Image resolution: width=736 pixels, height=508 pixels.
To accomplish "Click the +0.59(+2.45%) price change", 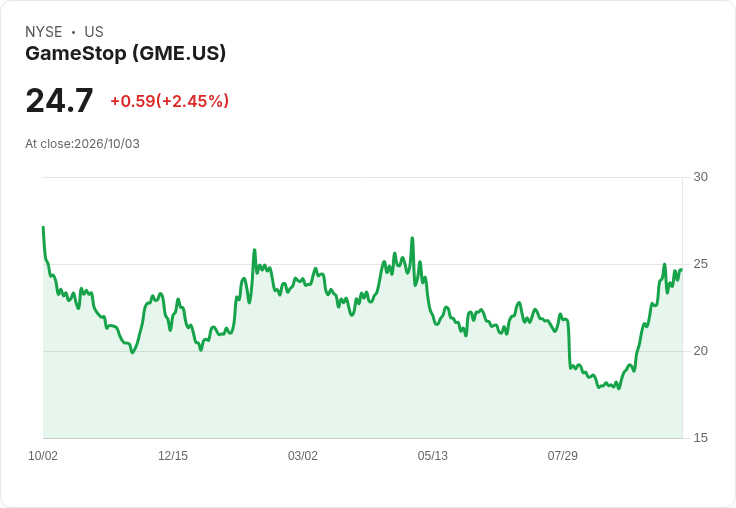I will tap(169, 101).
